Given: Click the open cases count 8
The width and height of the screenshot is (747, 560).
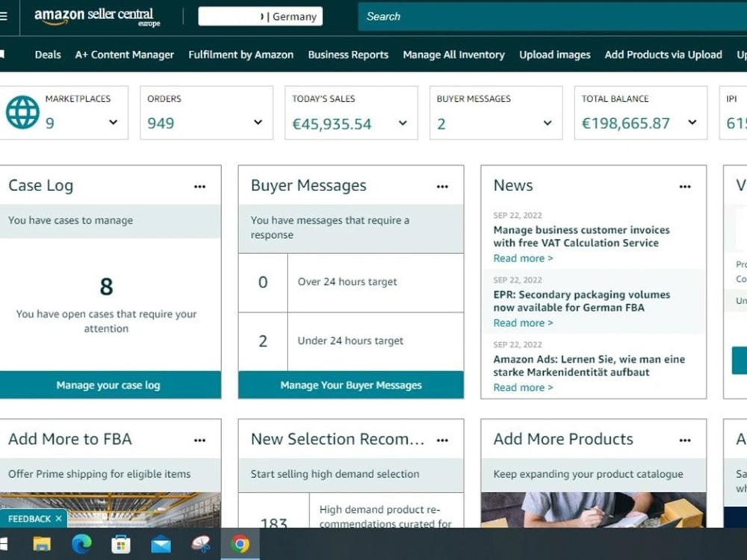Looking at the screenshot, I should [x=106, y=286].
